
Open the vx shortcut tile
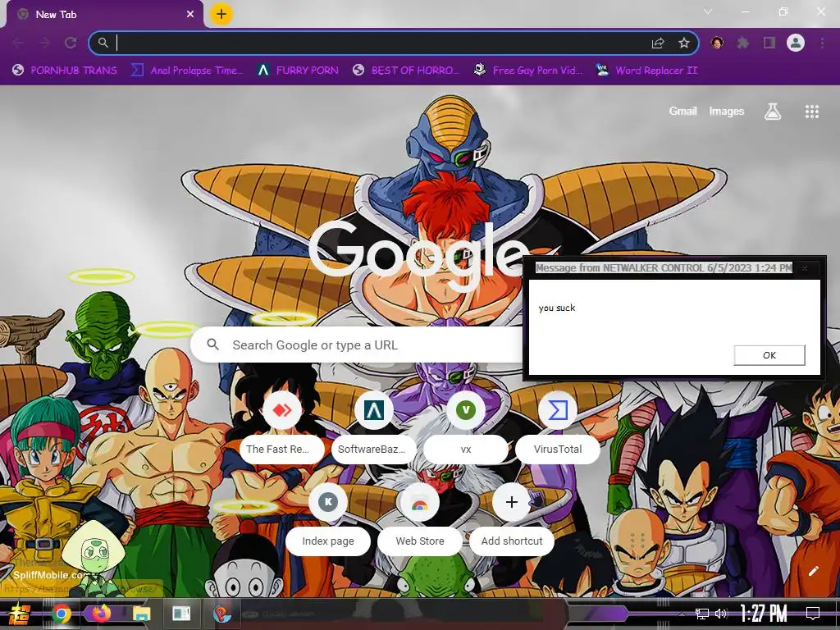[466, 427]
